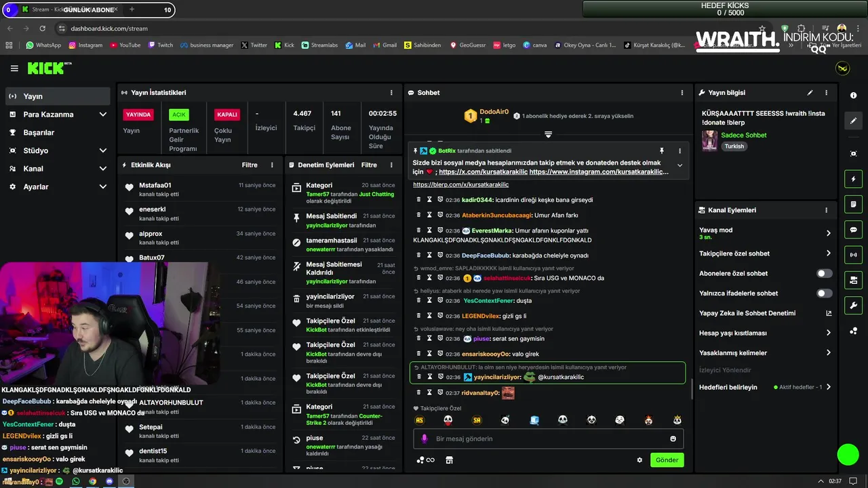Open the hamburger menu beside the Kick logo

click(14, 68)
